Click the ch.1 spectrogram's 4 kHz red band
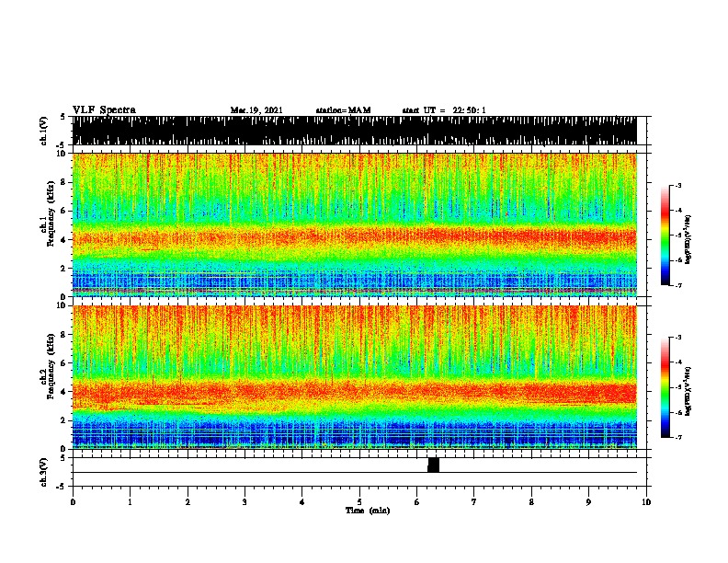The image size is (728, 563). 355,236
